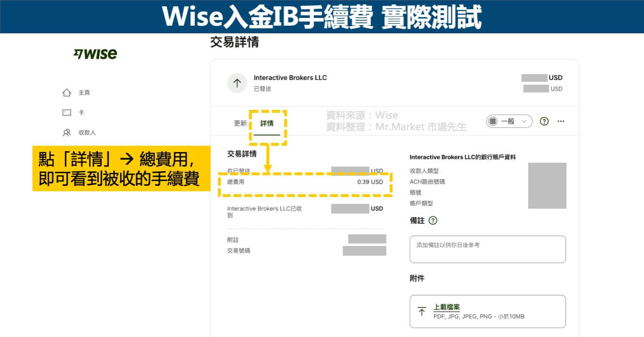This screenshot has height=337, width=644.
Task: Click the help icon beside 備註
Action: pos(433,220)
